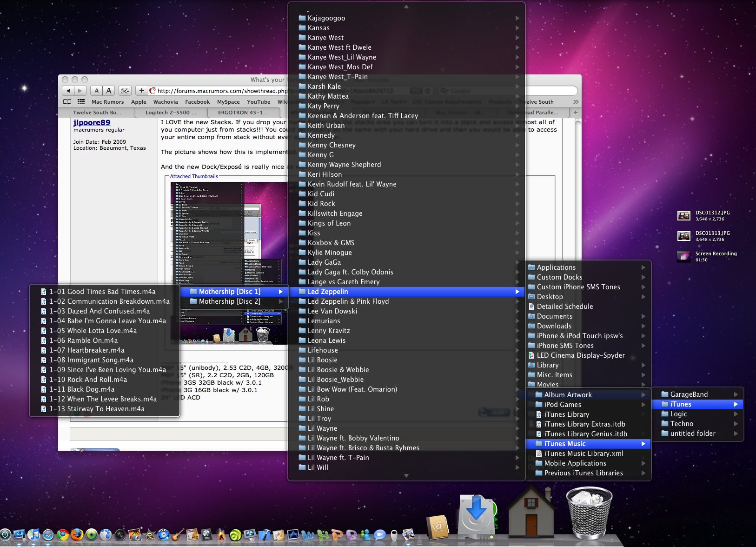The height and width of the screenshot is (547, 756).
Task: Click Safari's add bookmark plus button
Action: (142, 91)
